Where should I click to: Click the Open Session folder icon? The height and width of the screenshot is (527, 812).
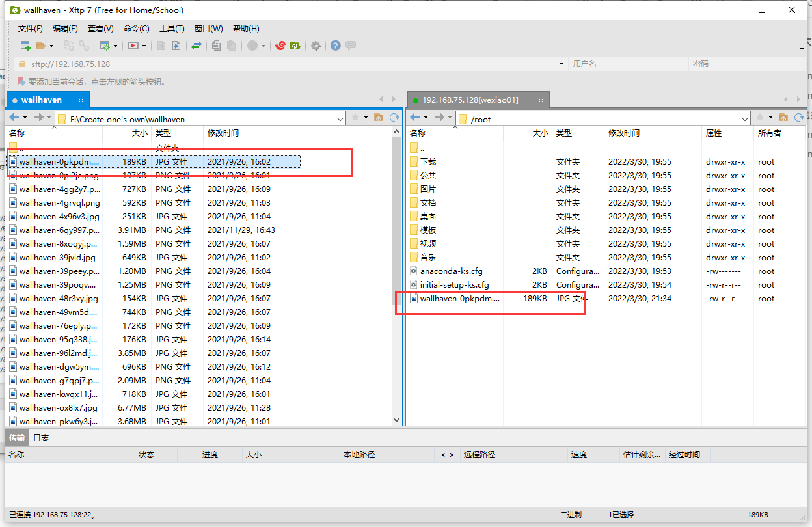pos(40,46)
